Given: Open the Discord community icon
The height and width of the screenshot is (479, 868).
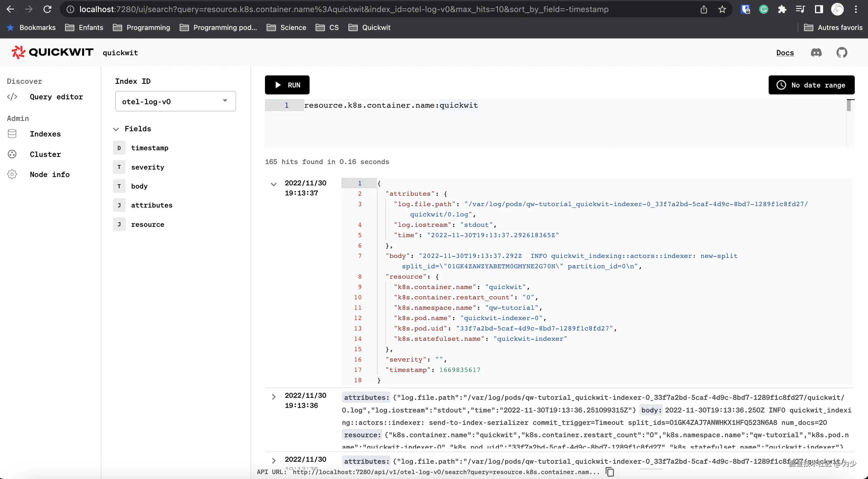Looking at the screenshot, I should click(x=816, y=52).
